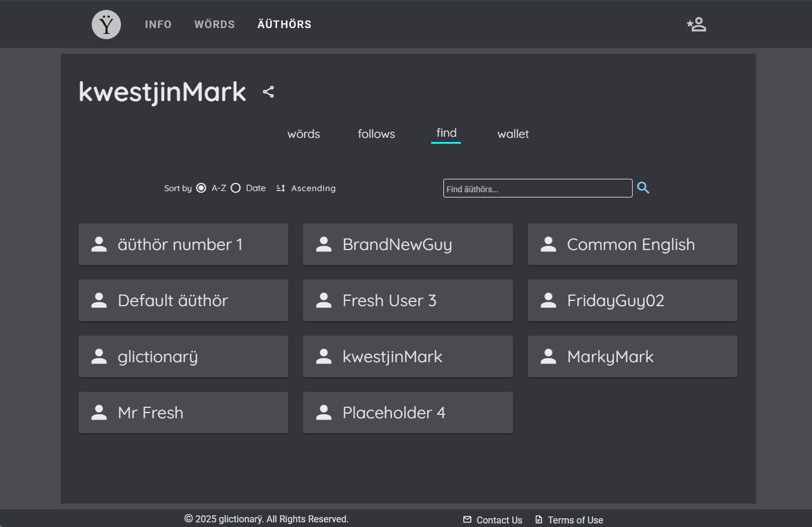The image size is (812, 527).
Task: Switch to the follows tab
Action: click(376, 134)
